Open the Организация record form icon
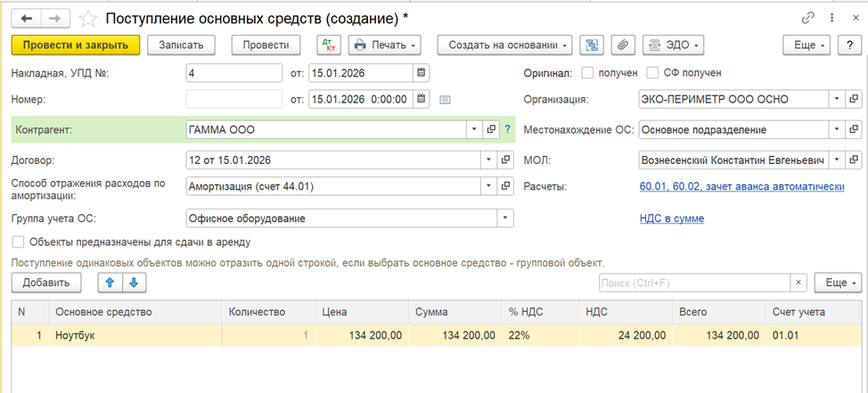 click(853, 99)
